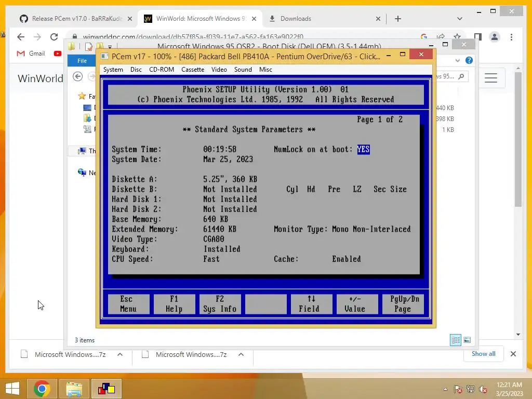The height and width of the screenshot is (399, 532).
Task: Click the Cache value Enabled
Action: pyautogui.click(x=347, y=259)
